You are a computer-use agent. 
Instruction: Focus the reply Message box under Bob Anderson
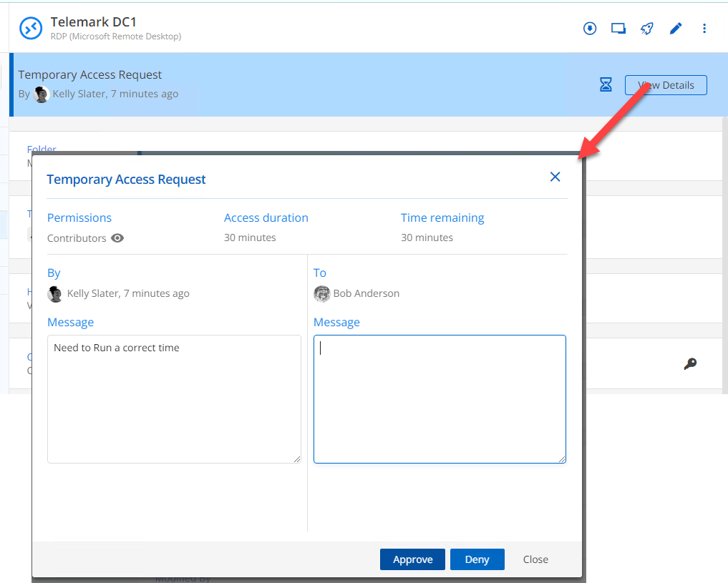(440, 398)
